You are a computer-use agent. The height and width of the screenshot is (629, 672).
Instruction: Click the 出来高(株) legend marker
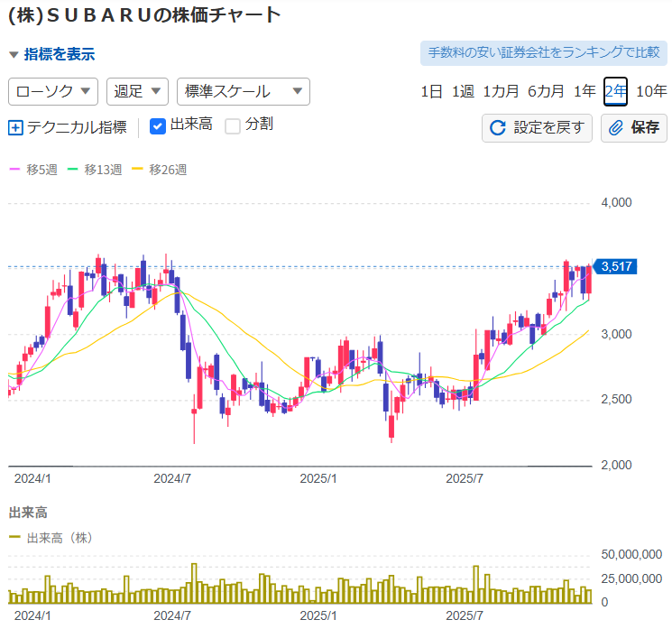tap(14, 537)
